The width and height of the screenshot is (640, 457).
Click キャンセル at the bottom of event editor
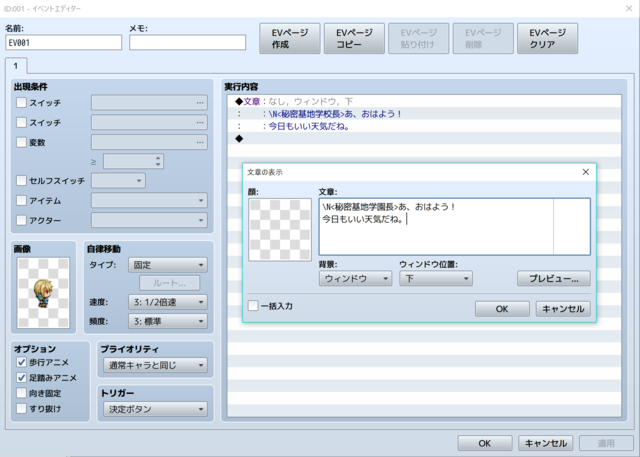(x=546, y=443)
